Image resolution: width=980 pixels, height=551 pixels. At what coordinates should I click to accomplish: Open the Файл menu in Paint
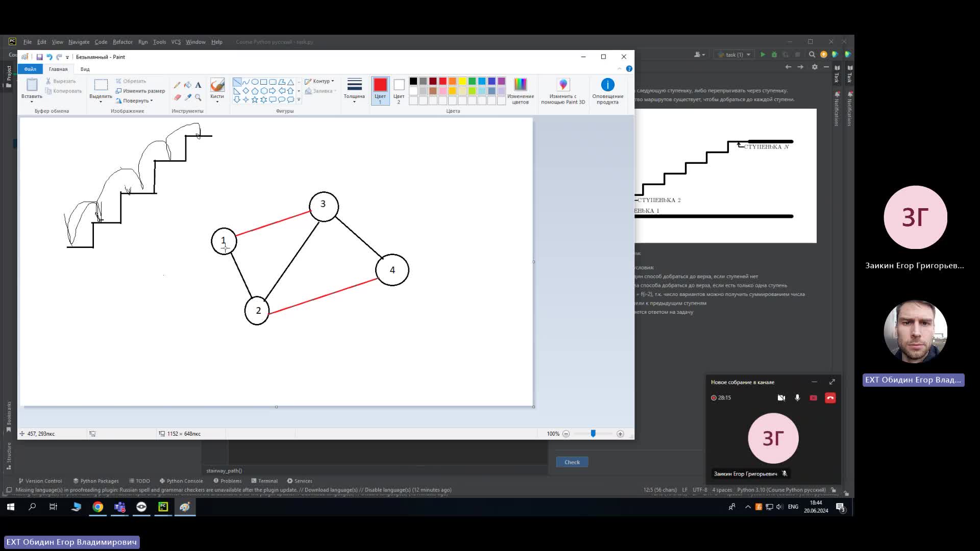click(30, 69)
